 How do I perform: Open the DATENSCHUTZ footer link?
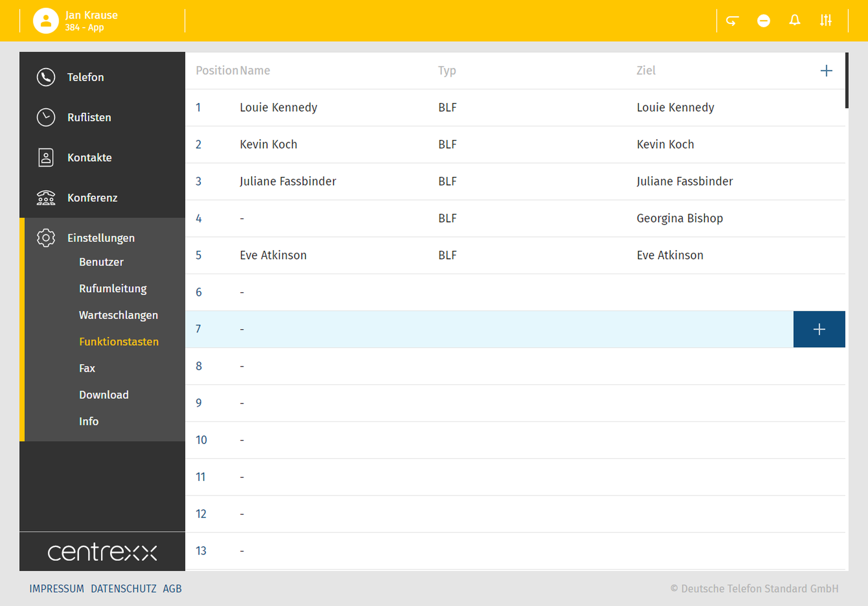click(x=123, y=589)
